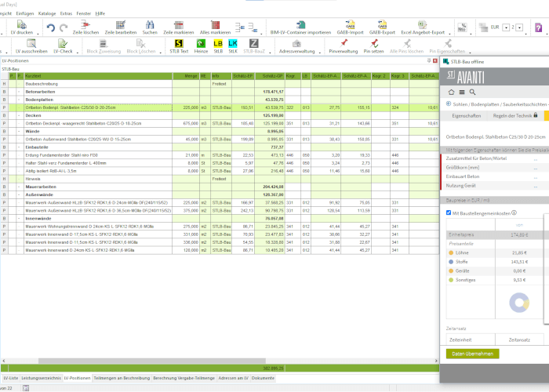
Task: Click info icon next to Baustellengemeinkosten
Action: point(514,212)
